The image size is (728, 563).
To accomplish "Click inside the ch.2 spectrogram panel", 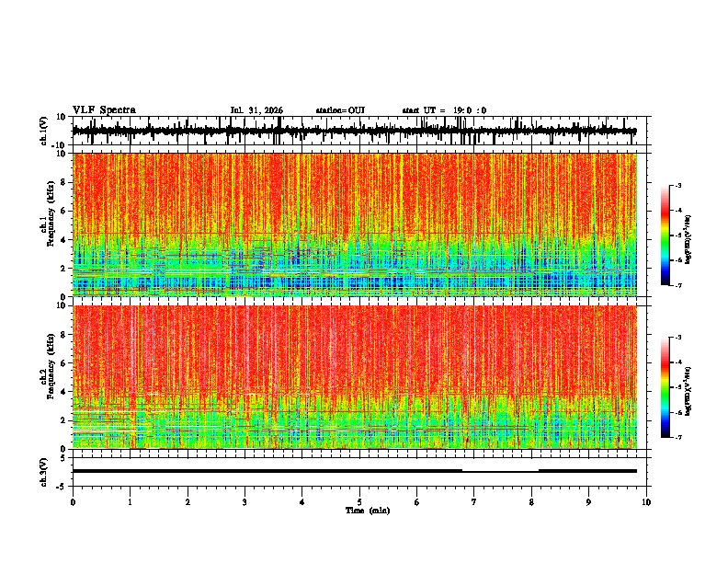I will click(355, 377).
